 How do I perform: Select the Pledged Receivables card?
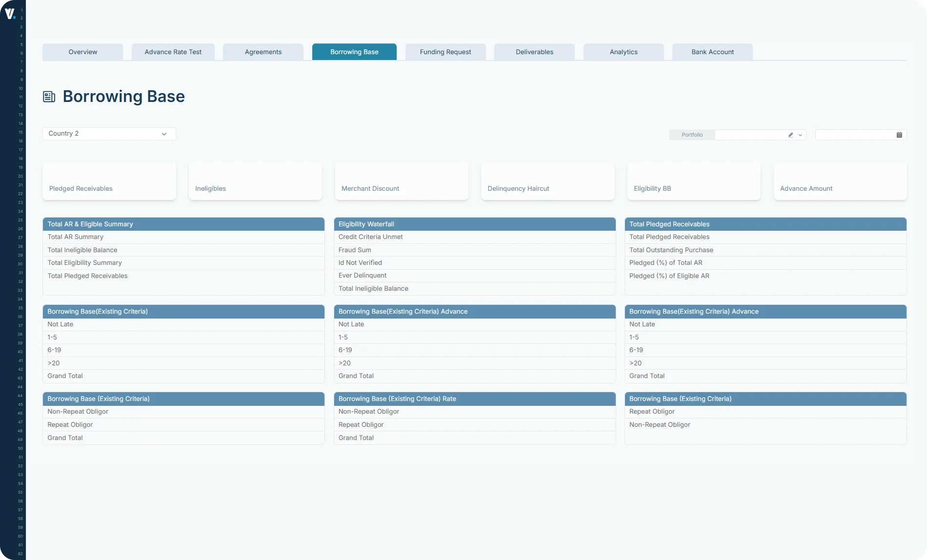(109, 181)
